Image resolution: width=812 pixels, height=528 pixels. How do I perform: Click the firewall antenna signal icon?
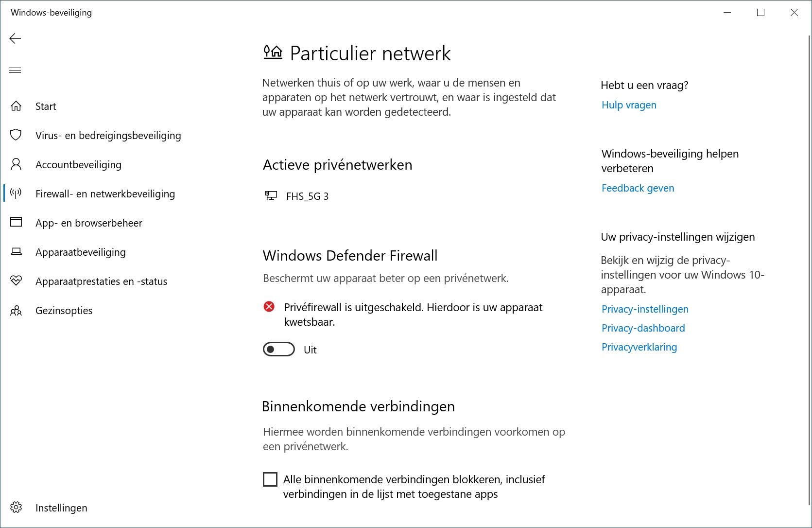coord(16,194)
